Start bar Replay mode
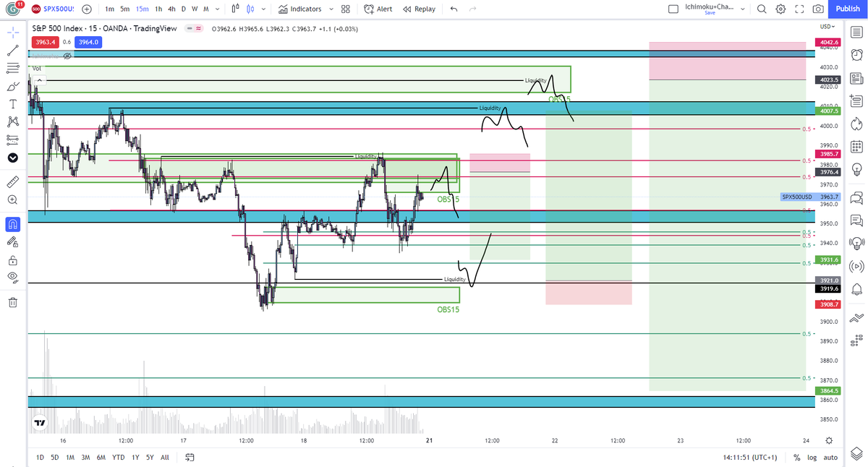The height and width of the screenshot is (467, 868). point(419,9)
